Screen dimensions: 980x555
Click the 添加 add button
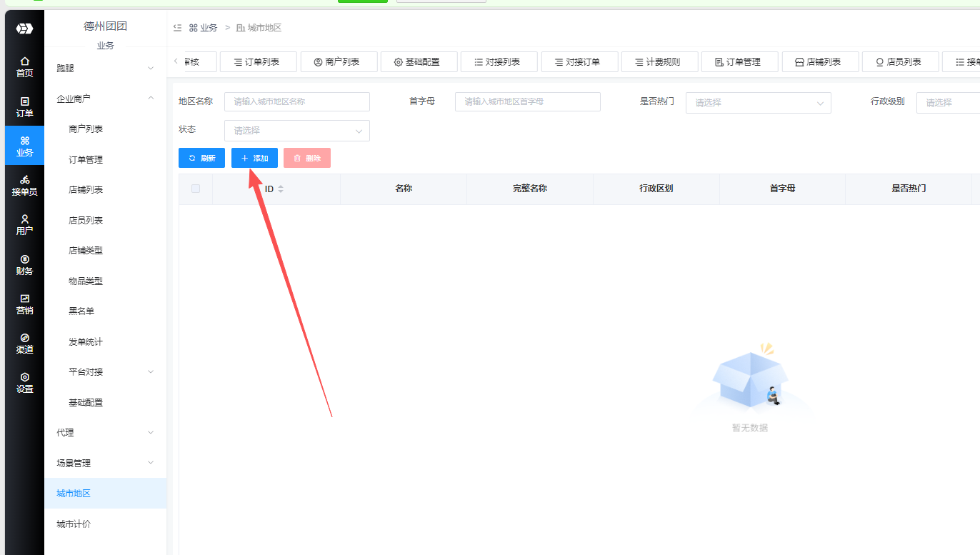coord(254,158)
